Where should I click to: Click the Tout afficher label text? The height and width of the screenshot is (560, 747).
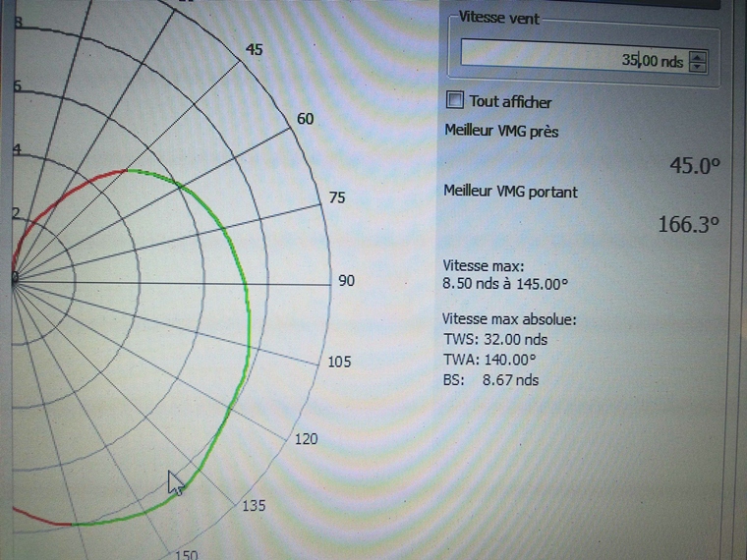point(510,101)
